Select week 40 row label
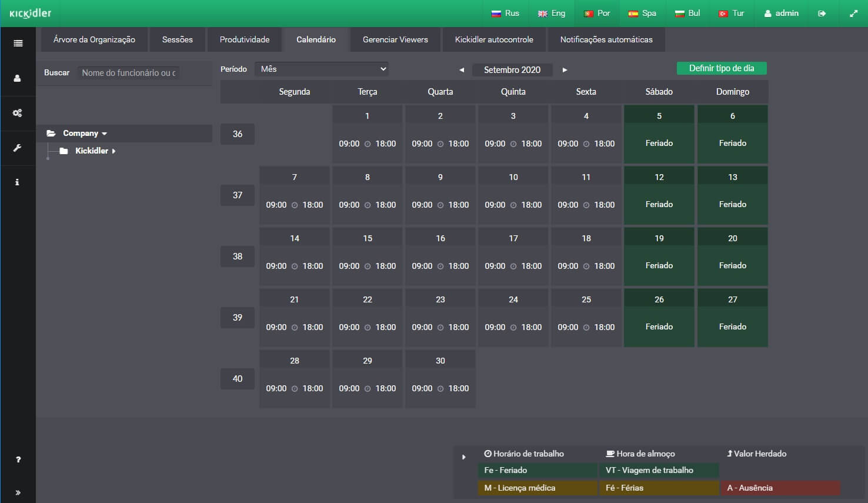Image resolution: width=868 pixels, height=503 pixels. tap(238, 379)
